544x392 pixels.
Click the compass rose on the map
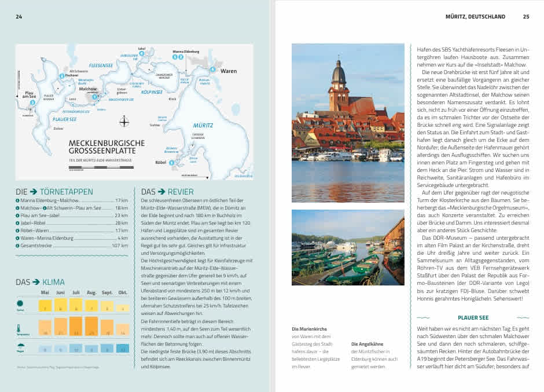tap(124, 122)
